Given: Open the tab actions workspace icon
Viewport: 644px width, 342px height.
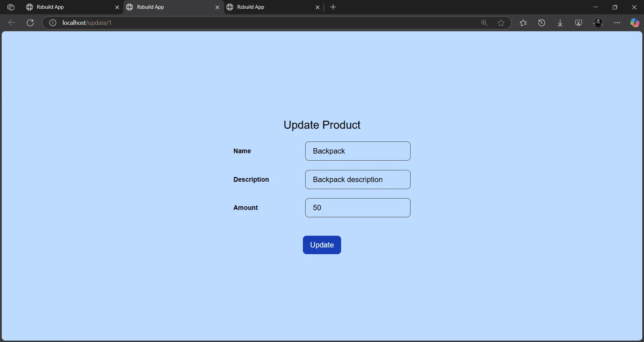Looking at the screenshot, I should pyautogui.click(x=11, y=7).
